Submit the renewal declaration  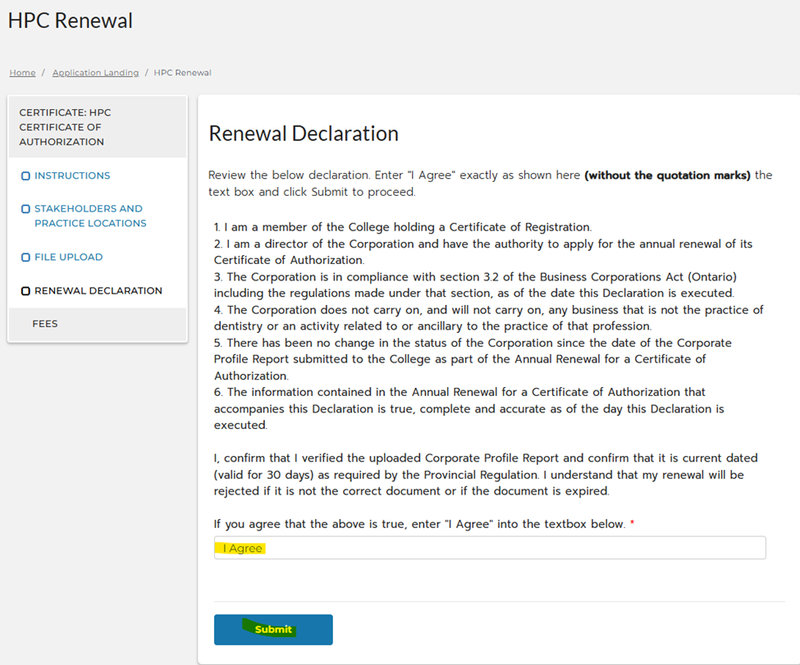click(273, 630)
